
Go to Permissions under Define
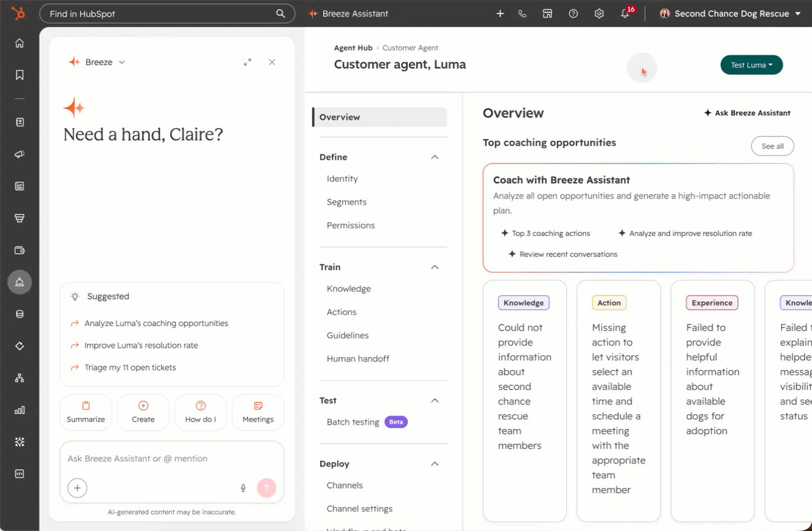[x=351, y=226]
